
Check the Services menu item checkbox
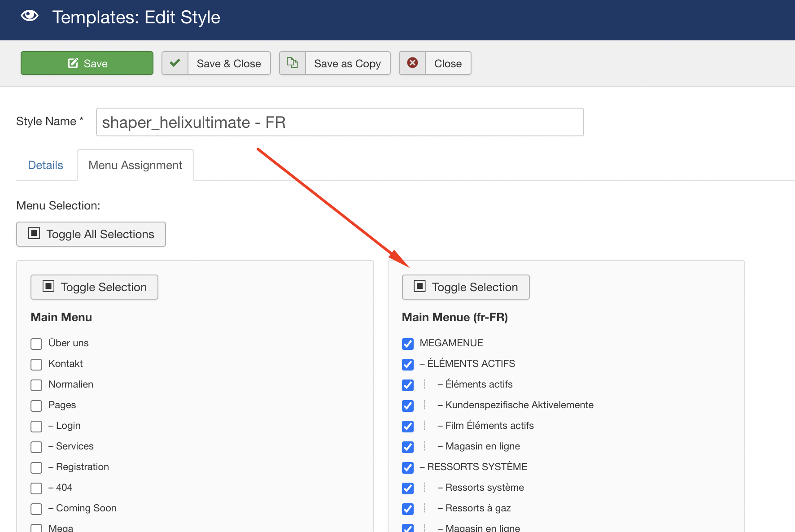tap(36, 447)
